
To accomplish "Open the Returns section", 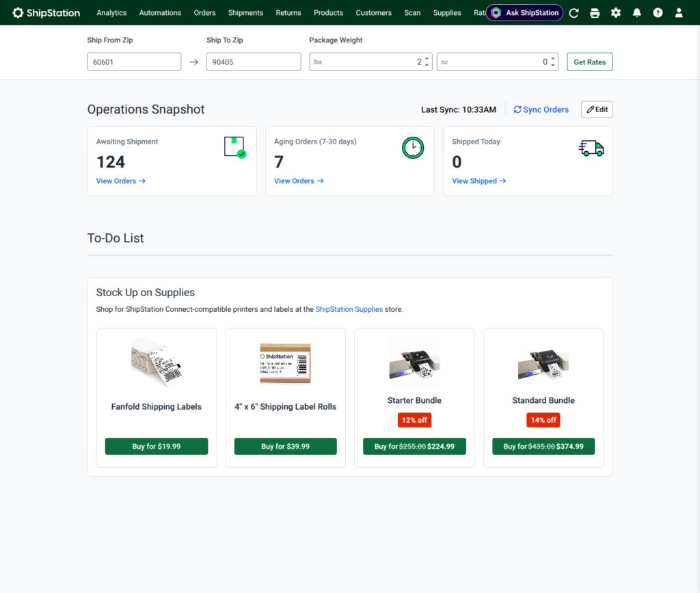I will coord(288,13).
